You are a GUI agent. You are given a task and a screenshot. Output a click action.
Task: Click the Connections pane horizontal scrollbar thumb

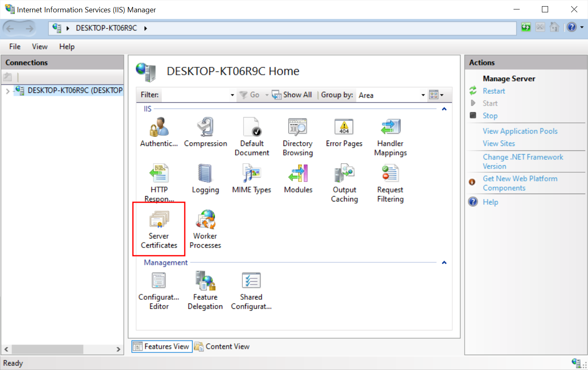tap(48, 349)
